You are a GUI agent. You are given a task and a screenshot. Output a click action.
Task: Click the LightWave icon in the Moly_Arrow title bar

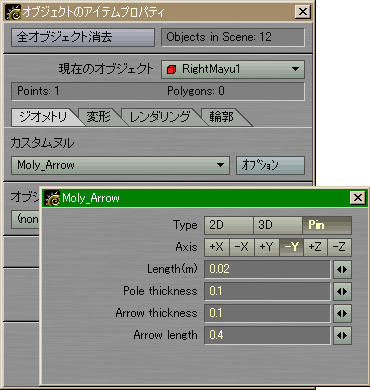pos(52,198)
